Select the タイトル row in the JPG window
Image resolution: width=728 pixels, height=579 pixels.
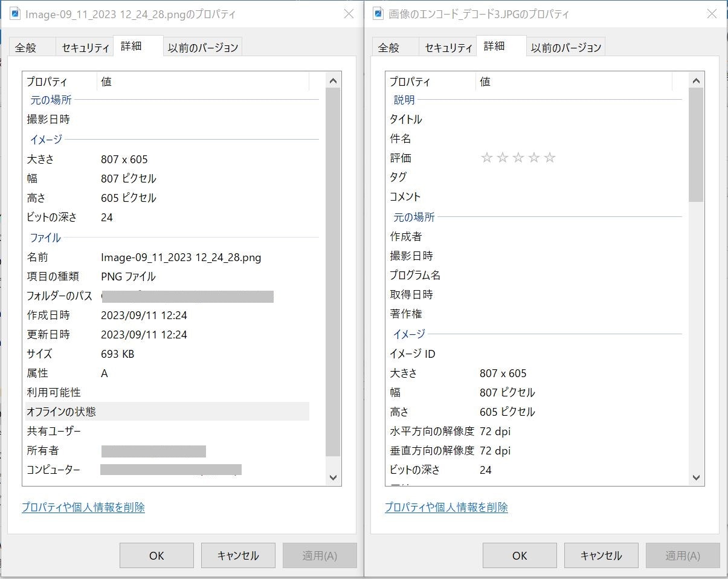click(529, 119)
